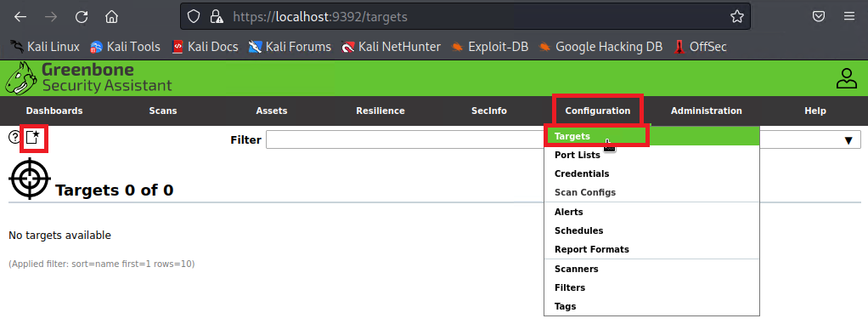Open the Kali Tools bookmark
The height and width of the screenshot is (324, 868).
[x=125, y=47]
